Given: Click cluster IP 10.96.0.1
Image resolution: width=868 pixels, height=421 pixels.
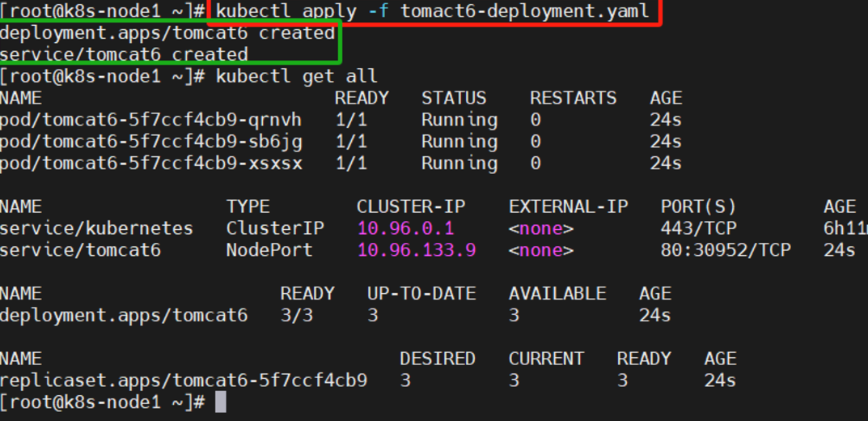Looking at the screenshot, I should pos(406,228).
